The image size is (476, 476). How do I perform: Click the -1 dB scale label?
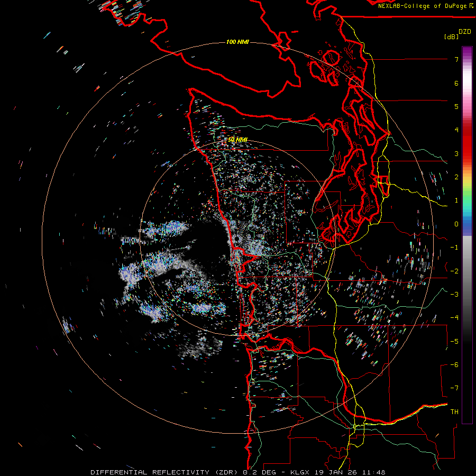454,248
